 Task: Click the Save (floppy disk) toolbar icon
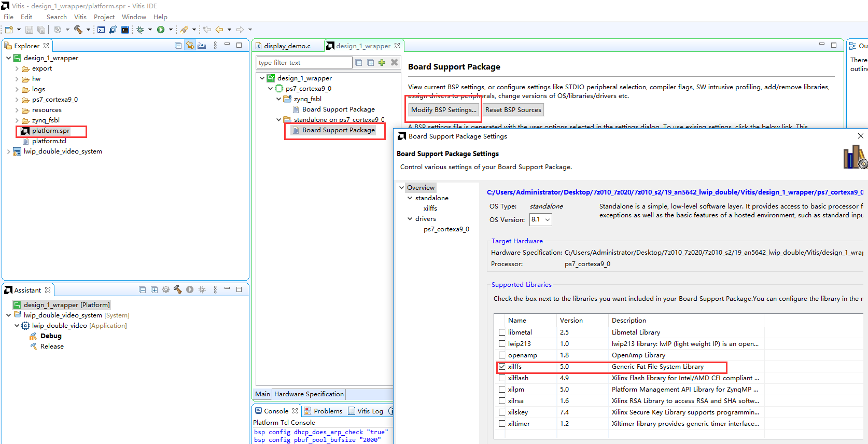pyautogui.click(x=29, y=30)
